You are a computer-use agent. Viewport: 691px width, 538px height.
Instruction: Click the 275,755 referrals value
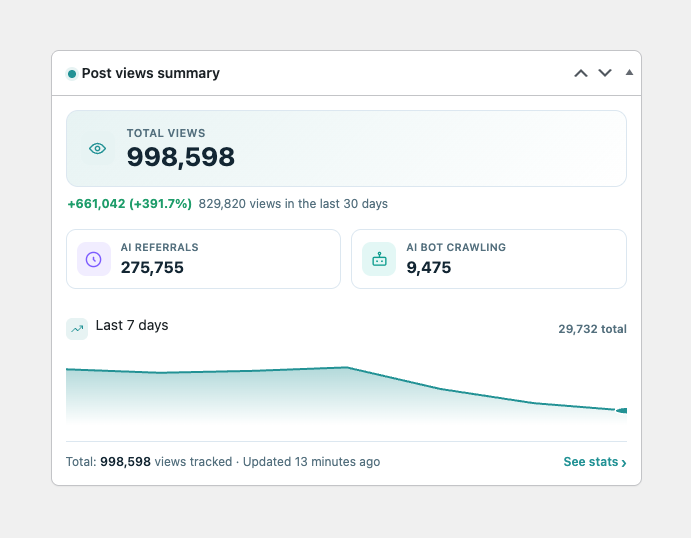[x=152, y=267]
